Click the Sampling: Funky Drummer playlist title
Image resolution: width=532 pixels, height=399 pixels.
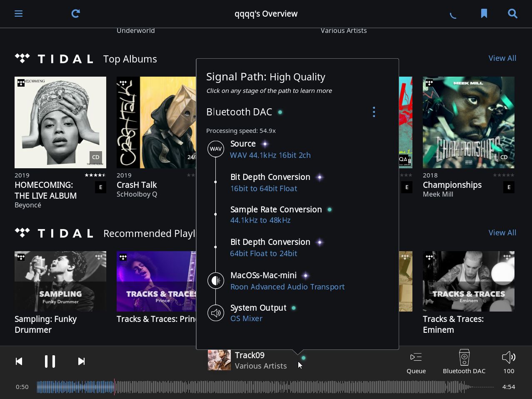(x=45, y=324)
